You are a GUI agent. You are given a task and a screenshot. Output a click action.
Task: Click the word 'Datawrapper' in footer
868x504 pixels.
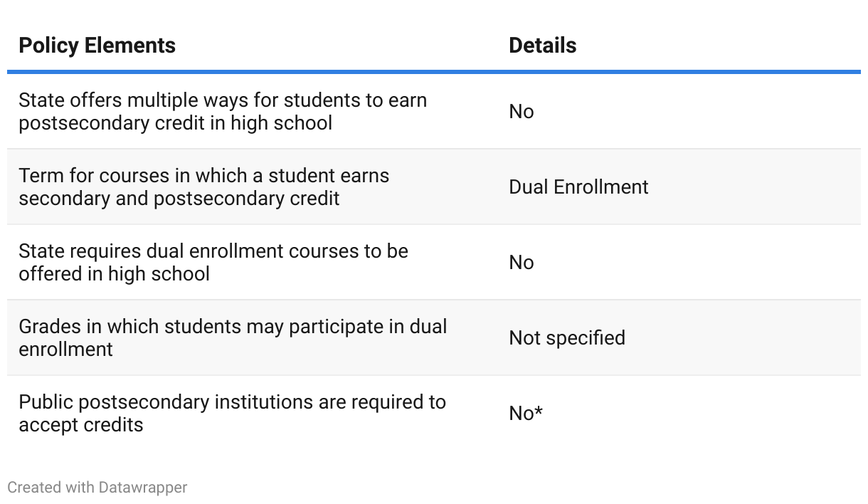(143, 488)
